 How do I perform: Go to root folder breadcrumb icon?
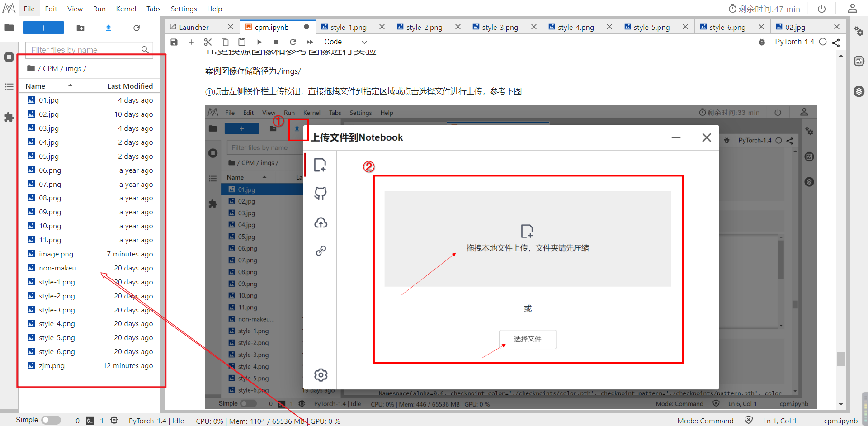coord(31,69)
